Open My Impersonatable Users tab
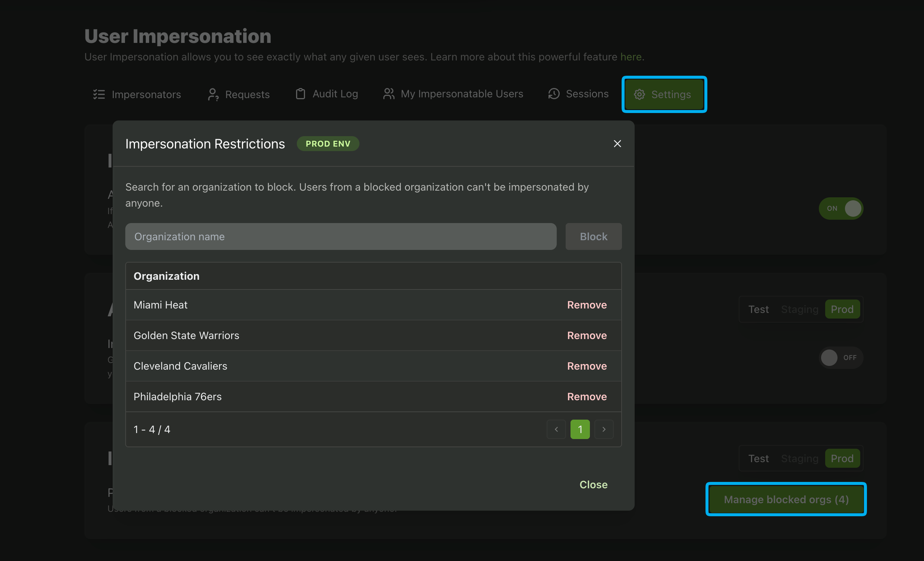 pyautogui.click(x=453, y=94)
